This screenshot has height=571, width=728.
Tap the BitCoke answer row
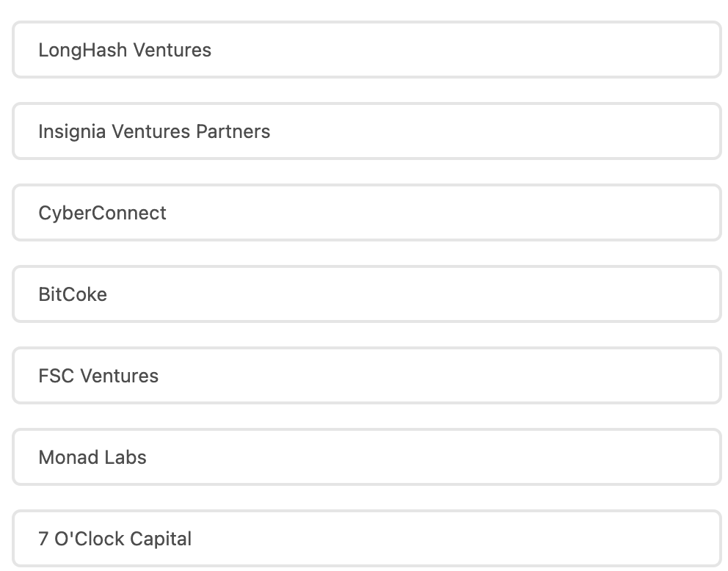tap(367, 294)
